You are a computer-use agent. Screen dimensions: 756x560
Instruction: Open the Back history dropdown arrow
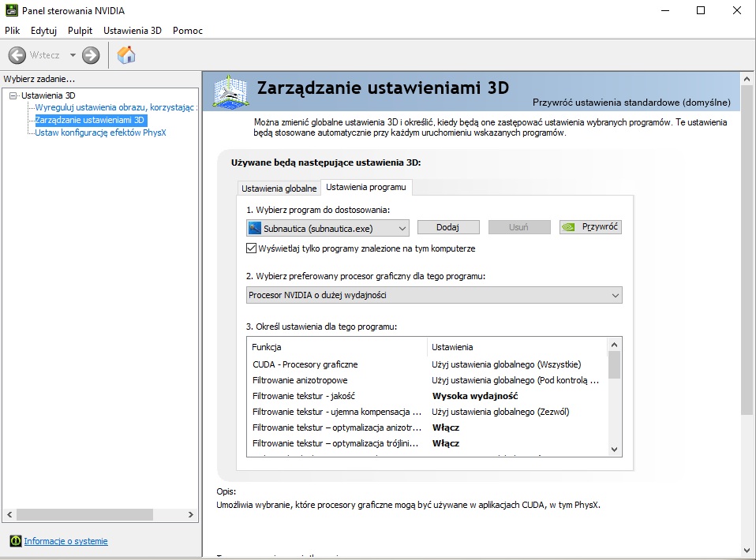point(73,55)
